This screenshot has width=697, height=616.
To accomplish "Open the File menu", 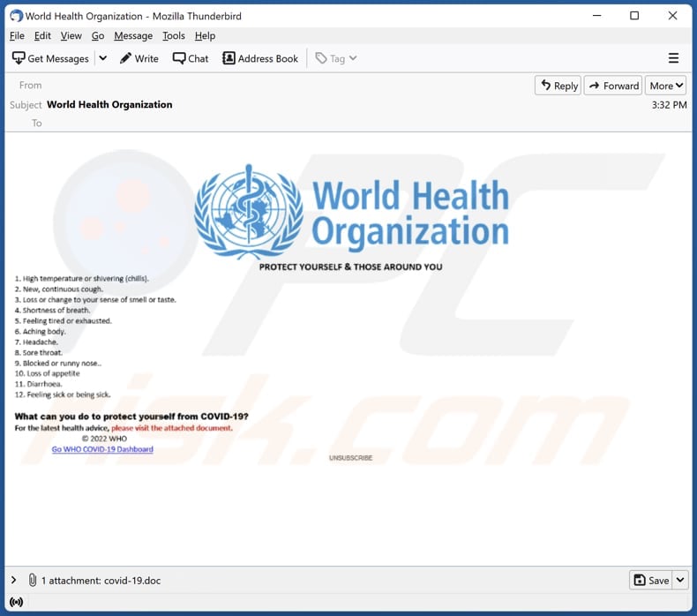I will pyautogui.click(x=17, y=35).
